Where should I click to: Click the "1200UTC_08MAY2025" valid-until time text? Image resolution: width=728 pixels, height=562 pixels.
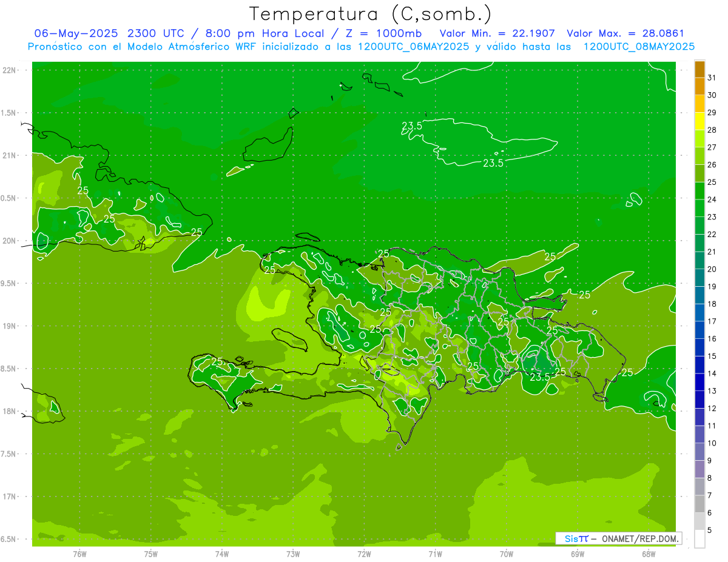(x=639, y=47)
